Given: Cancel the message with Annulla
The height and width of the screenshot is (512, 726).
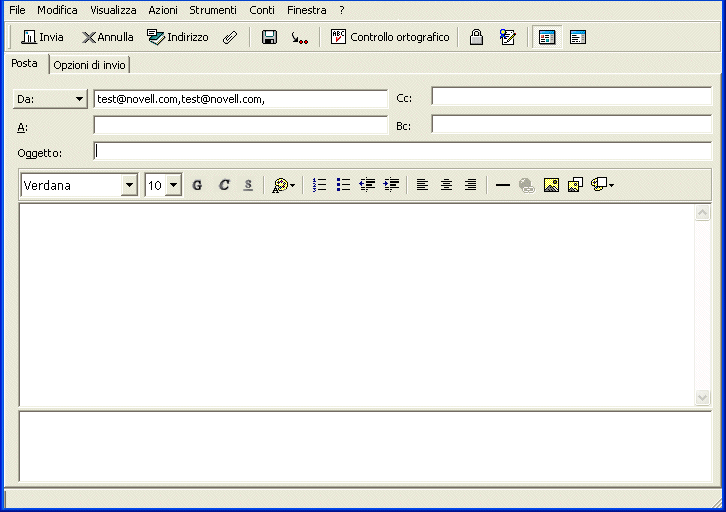Looking at the screenshot, I should [x=107, y=37].
